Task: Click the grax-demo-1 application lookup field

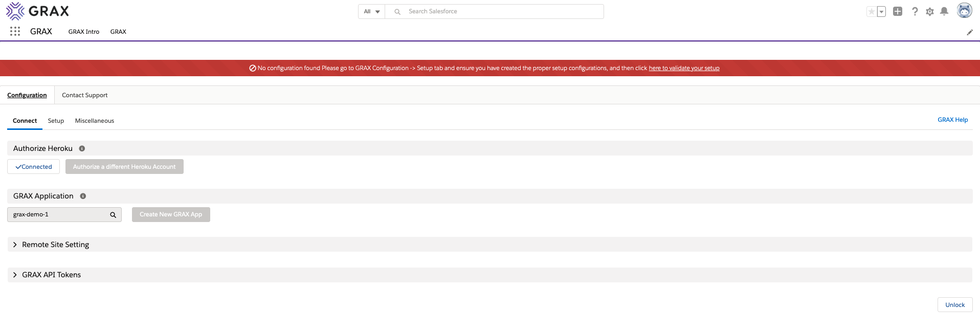Action: point(64,214)
